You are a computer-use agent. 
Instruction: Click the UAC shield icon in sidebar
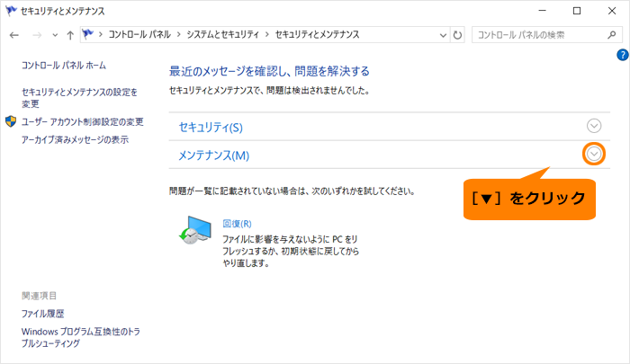pyautogui.click(x=11, y=121)
